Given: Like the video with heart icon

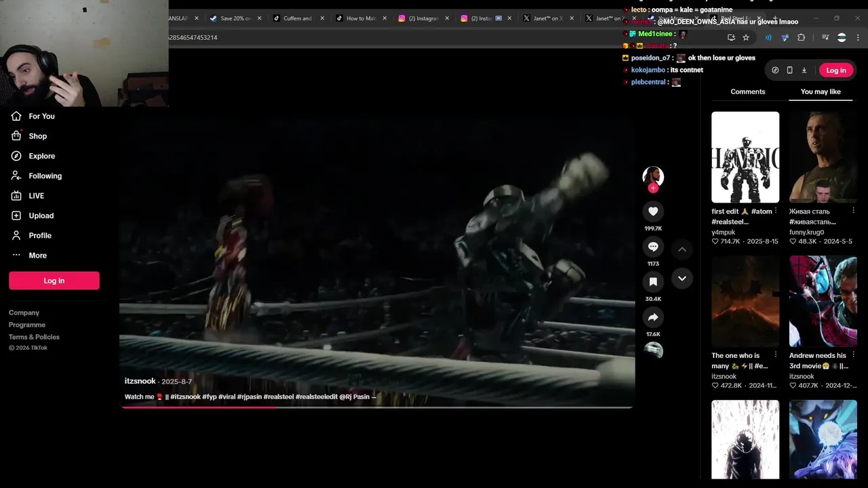Looking at the screenshot, I should [x=653, y=211].
